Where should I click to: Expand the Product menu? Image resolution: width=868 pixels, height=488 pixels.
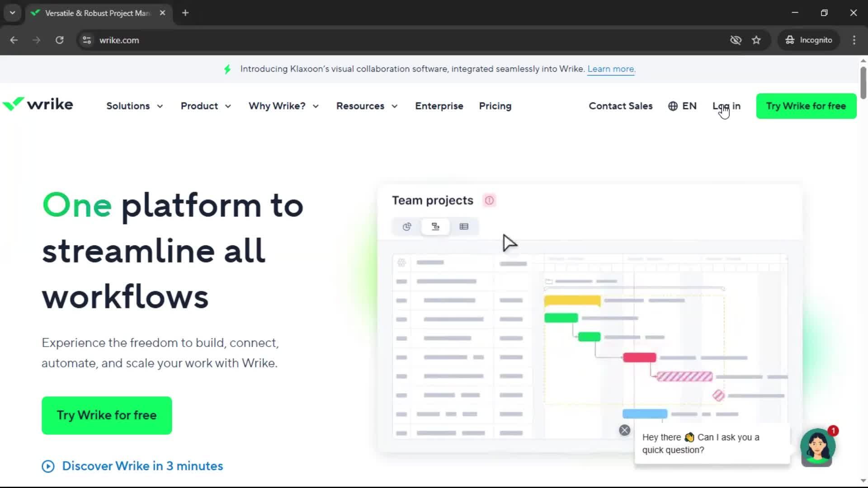(206, 106)
